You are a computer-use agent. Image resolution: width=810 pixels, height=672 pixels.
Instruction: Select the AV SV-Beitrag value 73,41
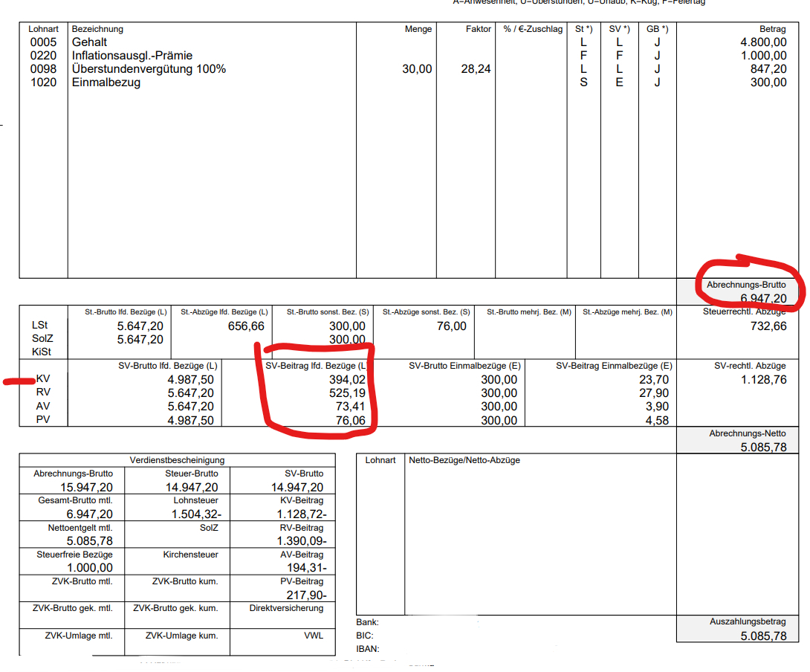350,407
